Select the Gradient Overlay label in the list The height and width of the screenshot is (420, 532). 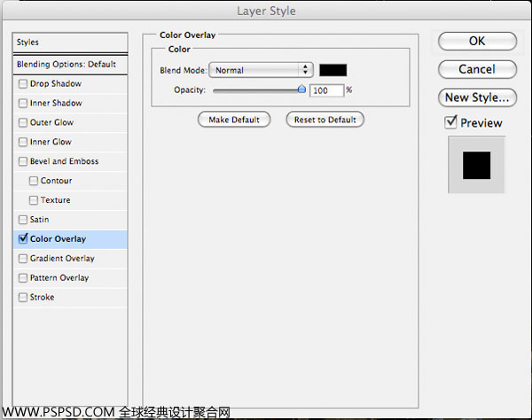tap(62, 259)
